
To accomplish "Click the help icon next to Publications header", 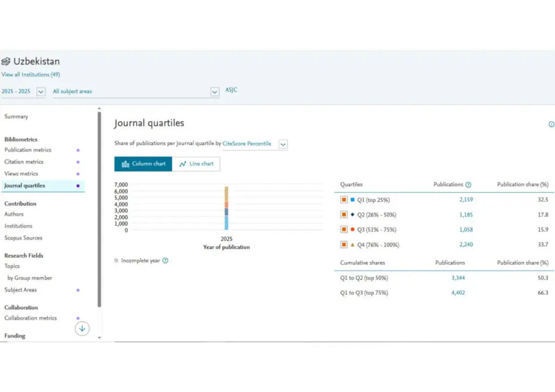I will tap(468, 185).
